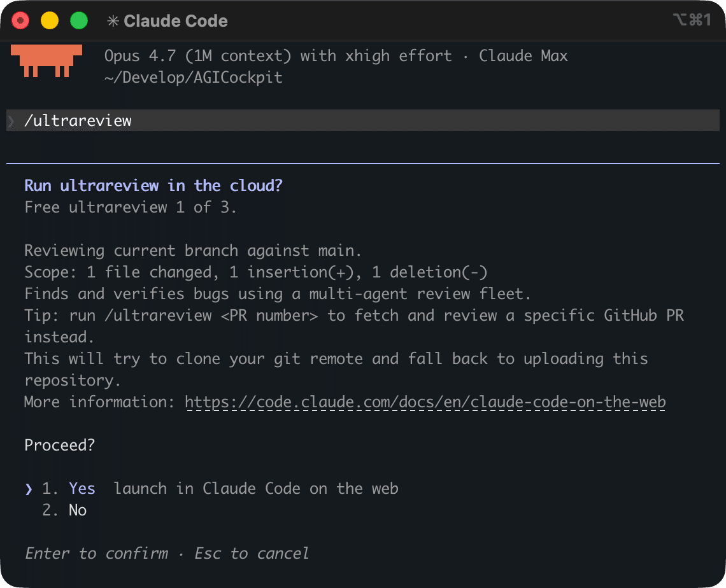Screen dimensions: 726x588
Task: Click the prompt chevron before /ultrareview
Action: coord(11,121)
